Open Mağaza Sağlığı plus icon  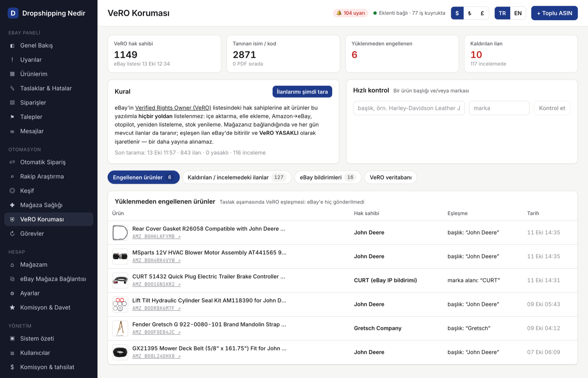[x=12, y=205]
